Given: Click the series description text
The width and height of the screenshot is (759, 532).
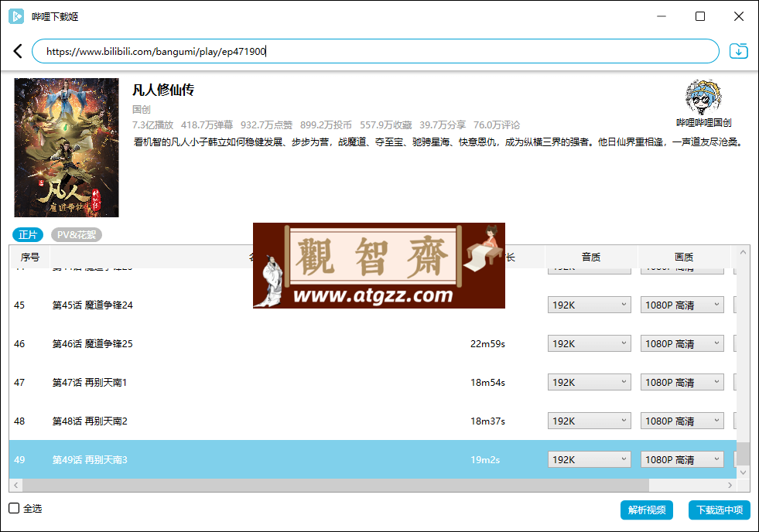Looking at the screenshot, I should [x=438, y=142].
